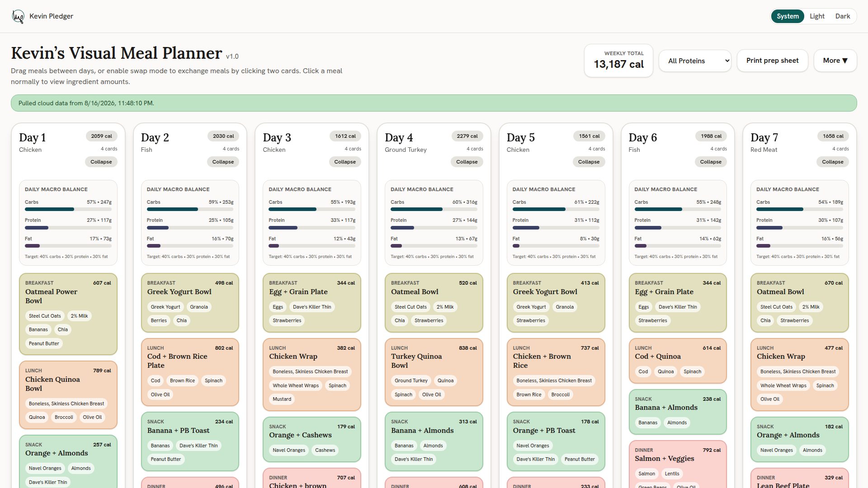The height and width of the screenshot is (488, 868).
Task: Collapse Day 5 column
Action: 589,162
